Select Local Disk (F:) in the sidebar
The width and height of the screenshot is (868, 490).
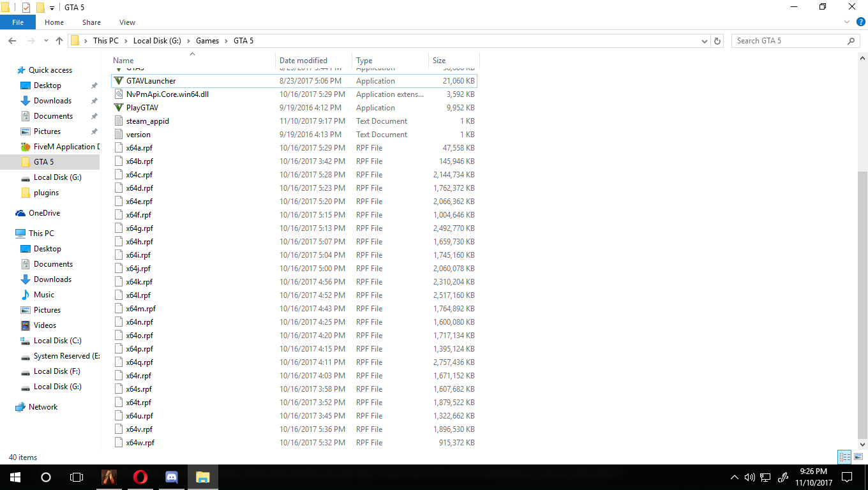click(x=57, y=371)
